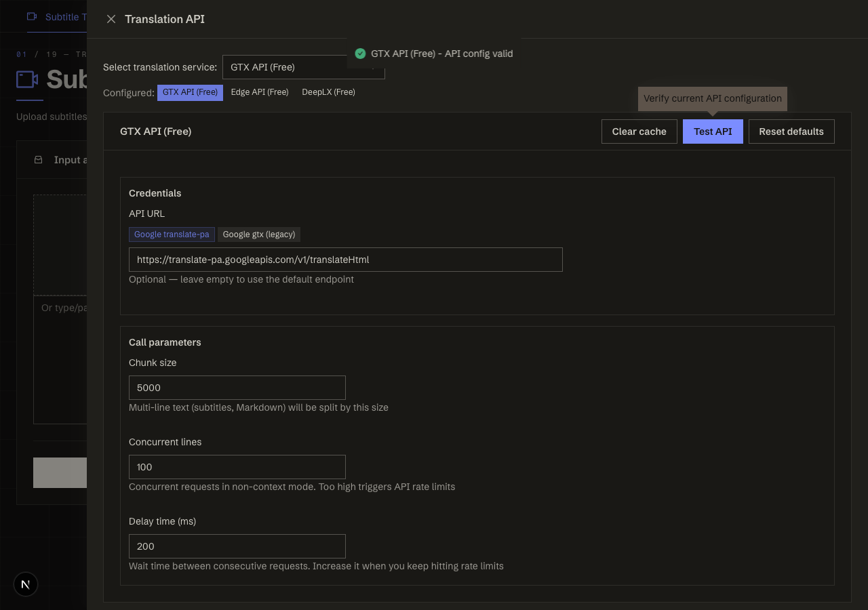The image size is (868, 610).
Task: Click the Select translation service label
Action: tap(160, 67)
